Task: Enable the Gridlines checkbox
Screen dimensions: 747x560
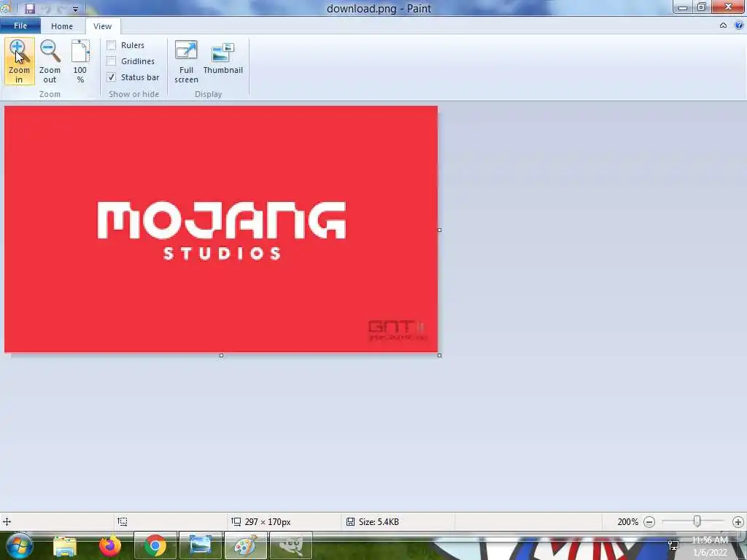Action: pyautogui.click(x=111, y=61)
